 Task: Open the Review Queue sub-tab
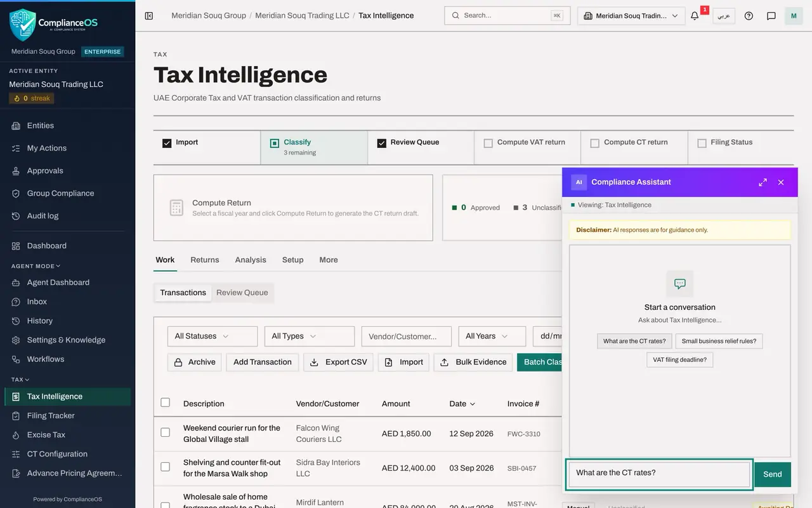click(242, 293)
